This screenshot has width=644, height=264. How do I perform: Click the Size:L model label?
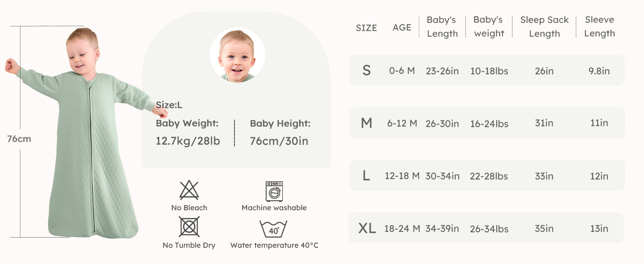169,105
